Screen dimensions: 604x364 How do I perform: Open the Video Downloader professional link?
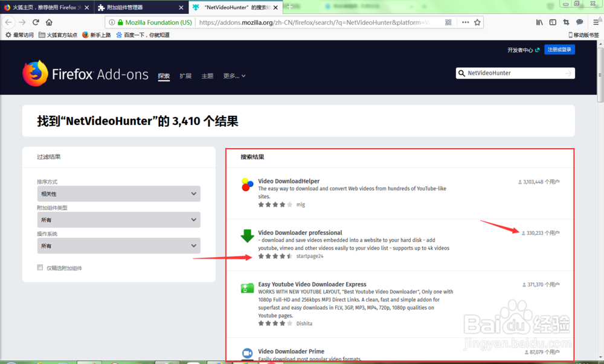300,232
